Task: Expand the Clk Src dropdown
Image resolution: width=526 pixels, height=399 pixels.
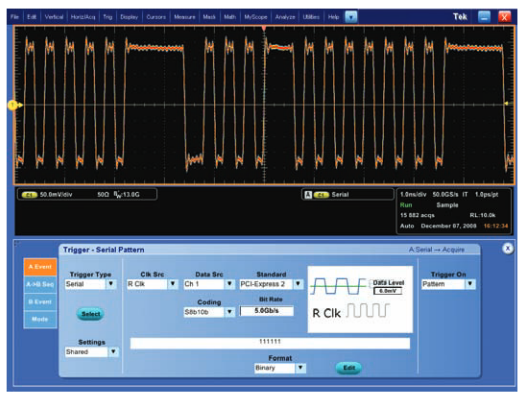Action: (x=172, y=284)
